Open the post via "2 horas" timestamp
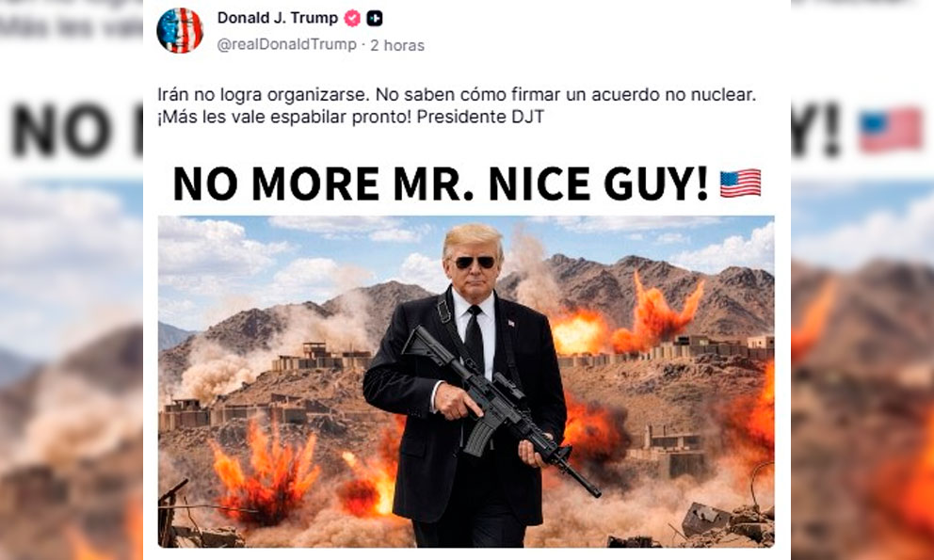The width and height of the screenshot is (934, 560). point(397,45)
